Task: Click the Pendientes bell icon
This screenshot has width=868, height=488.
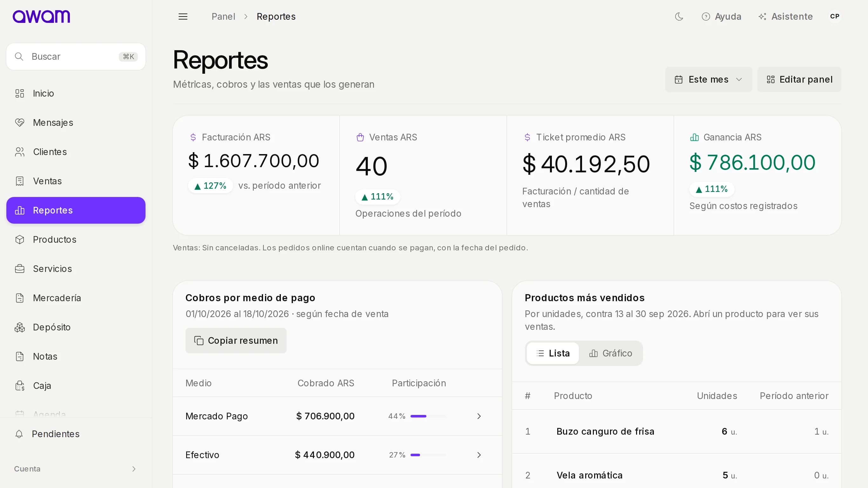Action: point(19,434)
